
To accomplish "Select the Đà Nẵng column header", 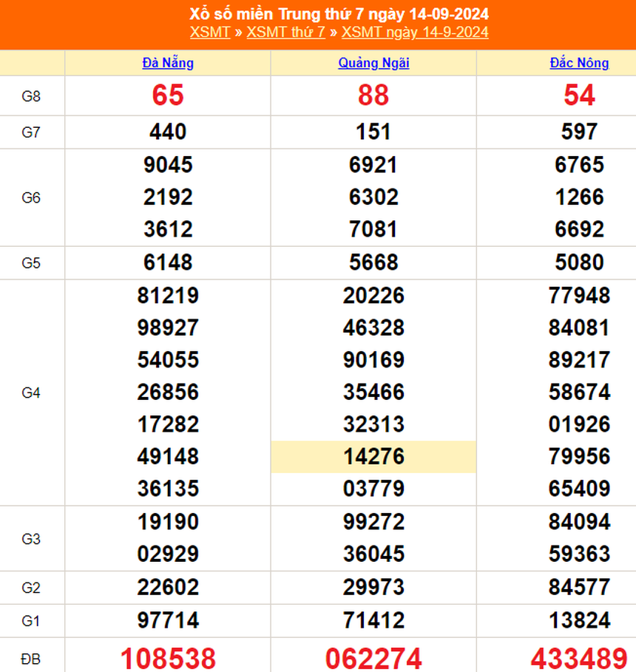I will pos(169,63).
